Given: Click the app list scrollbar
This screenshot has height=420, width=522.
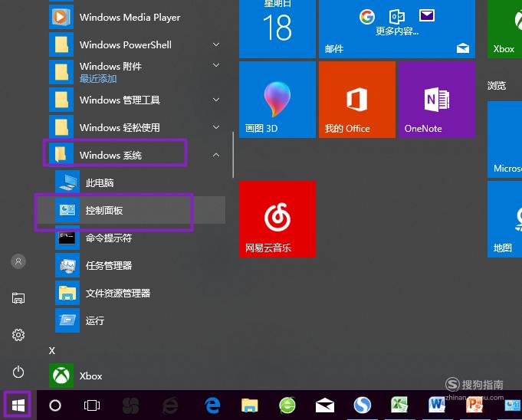Looking at the screenshot, I should [233, 155].
